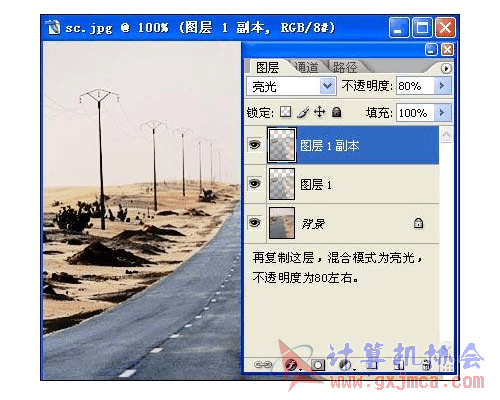Select the 背景 layer name

(x=313, y=224)
